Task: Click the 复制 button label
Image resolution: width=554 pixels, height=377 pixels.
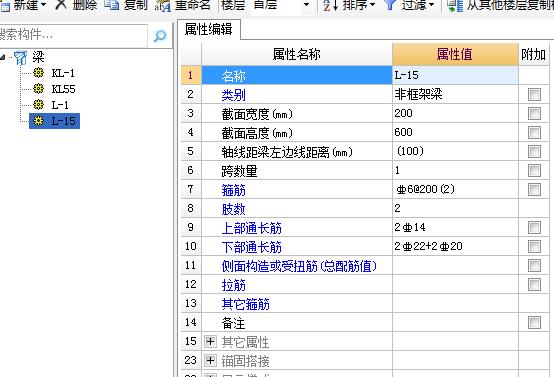Action: [136, 5]
